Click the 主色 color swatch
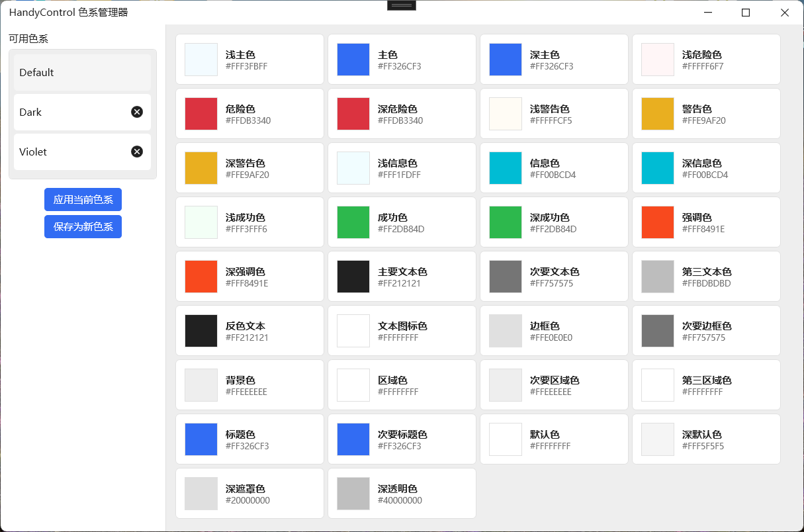Screen dimensions: 804x532 pyautogui.click(x=353, y=59)
